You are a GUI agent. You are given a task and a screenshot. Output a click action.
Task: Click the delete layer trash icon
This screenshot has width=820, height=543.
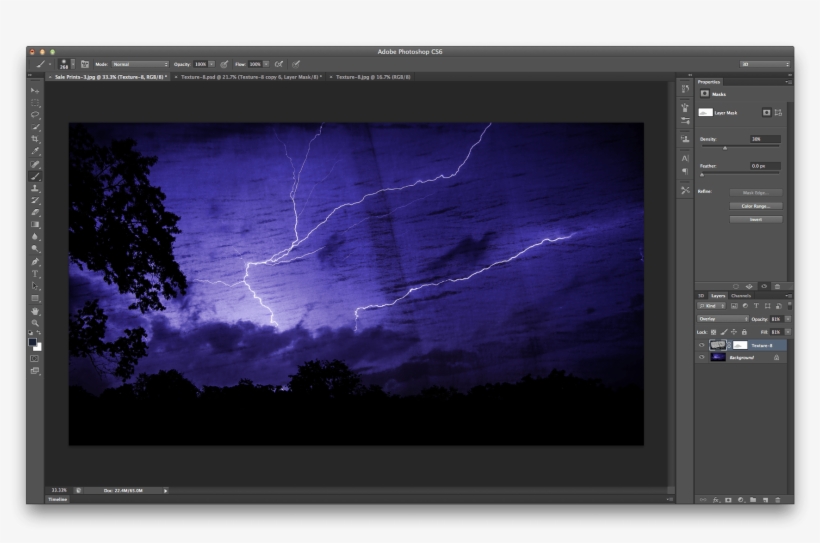778,498
